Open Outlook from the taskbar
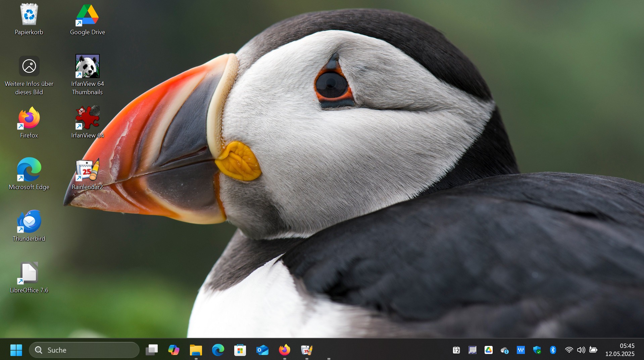The image size is (644, 360). pos(262,350)
